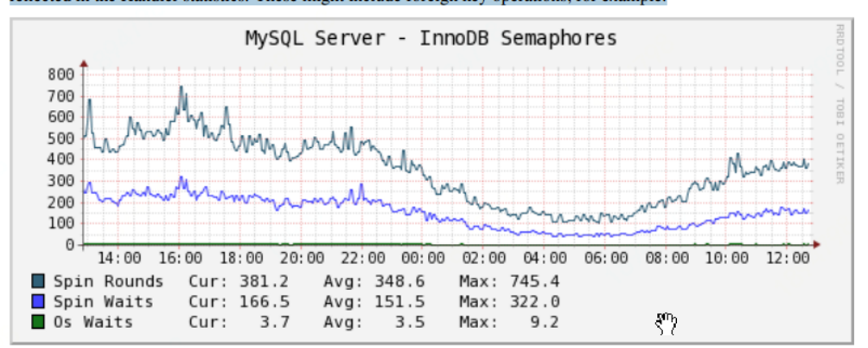Click the Os Waits Max value 9.2
Image resolution: width=868 pixels, height=348 pixels.
(545, 322)
